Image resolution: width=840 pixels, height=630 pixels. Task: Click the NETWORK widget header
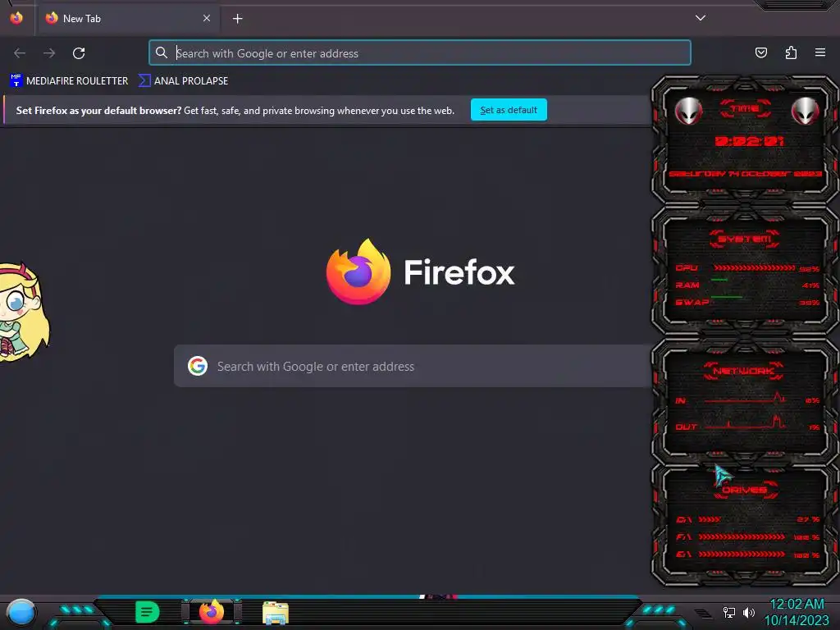(744, 371)
